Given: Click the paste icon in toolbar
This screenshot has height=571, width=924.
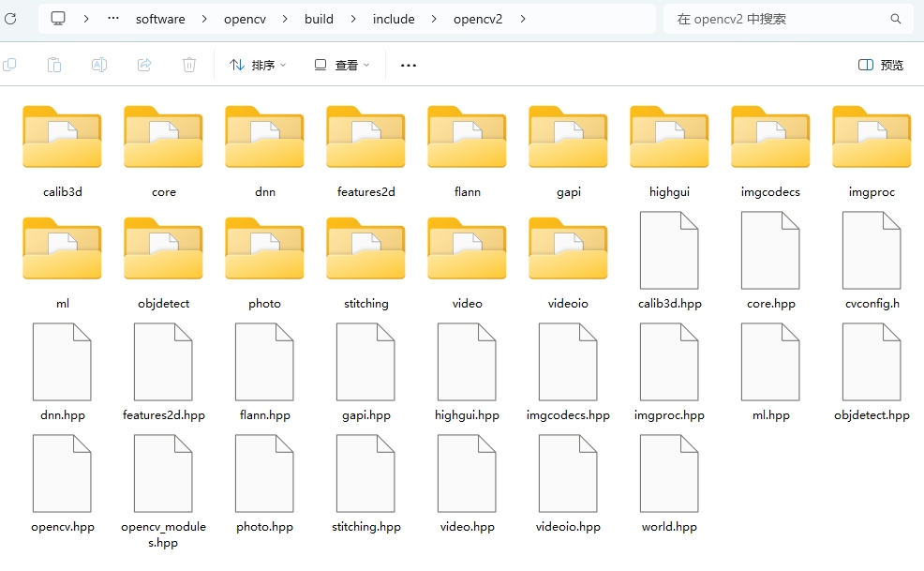Looking at the screenshot, I should (x=54, y=65).
